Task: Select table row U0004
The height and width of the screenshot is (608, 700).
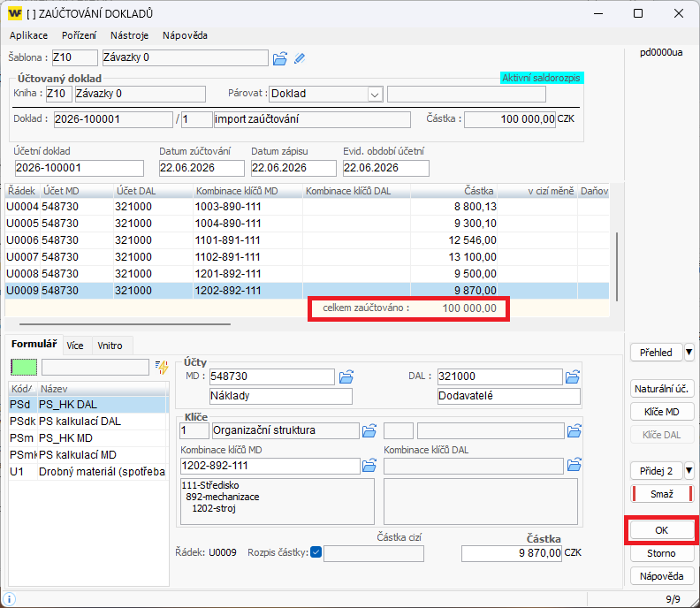Action: pyautogui.click(x=308, y=207)
